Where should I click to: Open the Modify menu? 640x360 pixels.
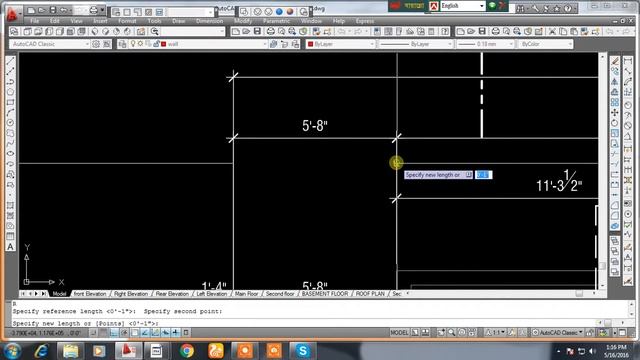243,21
